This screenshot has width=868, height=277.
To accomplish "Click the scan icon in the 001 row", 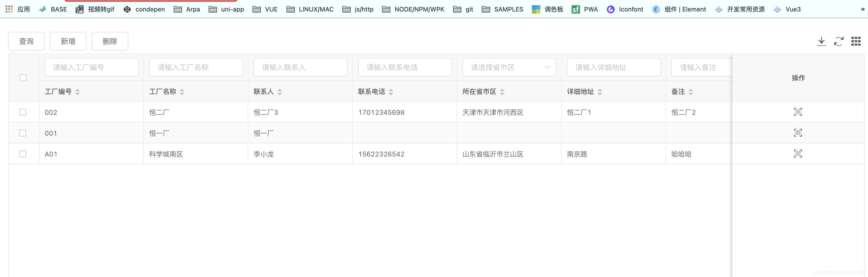I will pyautogui.click(x=798, y=133).
